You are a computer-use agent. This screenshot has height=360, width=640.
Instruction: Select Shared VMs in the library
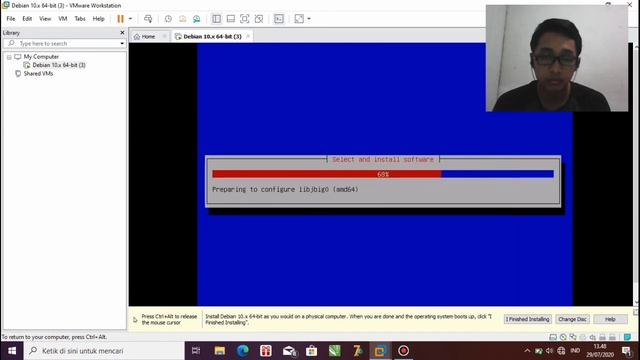(38, 73)
